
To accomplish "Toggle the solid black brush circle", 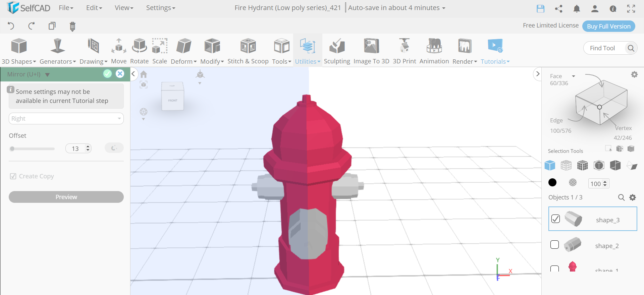I will pyautogui.click(x=552, y=182).
